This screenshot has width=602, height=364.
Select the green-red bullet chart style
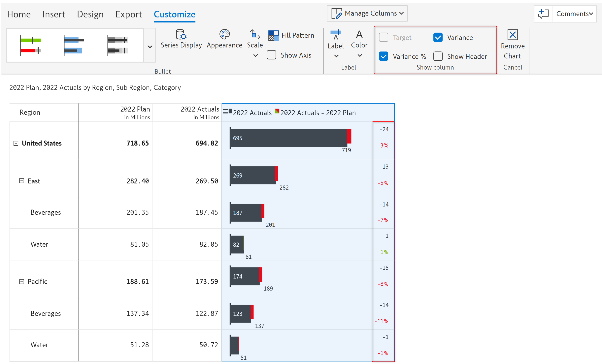[x=31, y=46]
